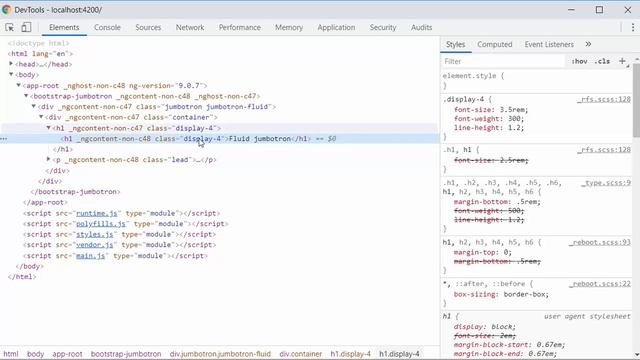Open the Performance tab
Viewport: 640px width, 360px height.
point(240,27)
